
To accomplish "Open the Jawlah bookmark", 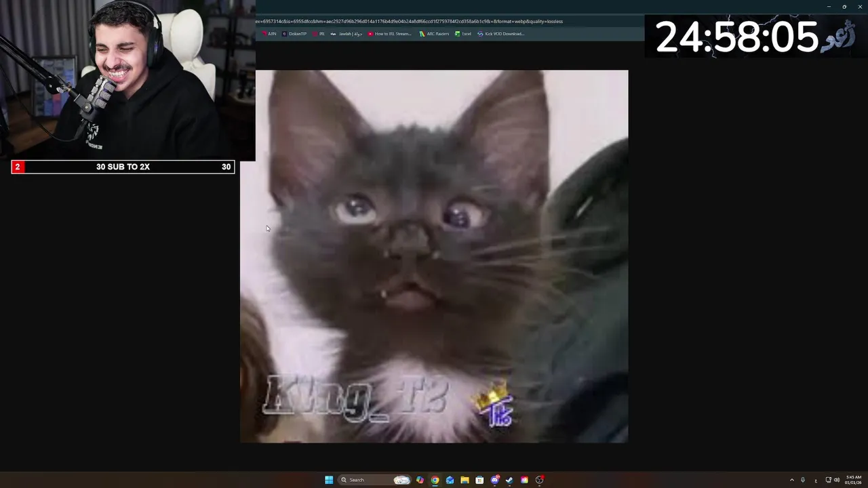I will [x=347, y=34].
